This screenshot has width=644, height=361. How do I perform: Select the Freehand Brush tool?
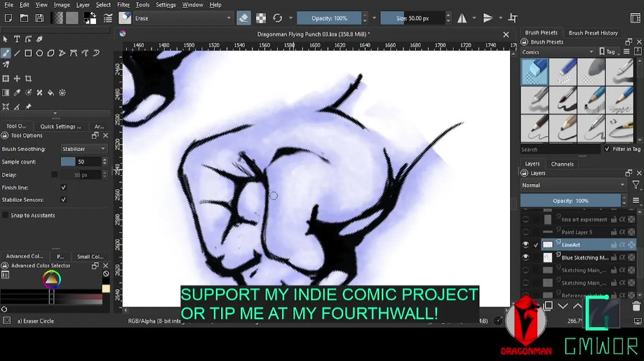[6, 53]
